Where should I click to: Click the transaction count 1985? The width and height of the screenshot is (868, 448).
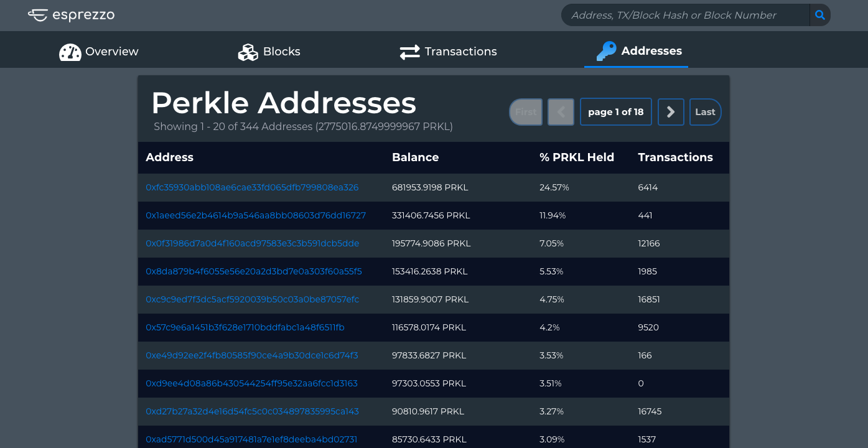coord(648,271)
